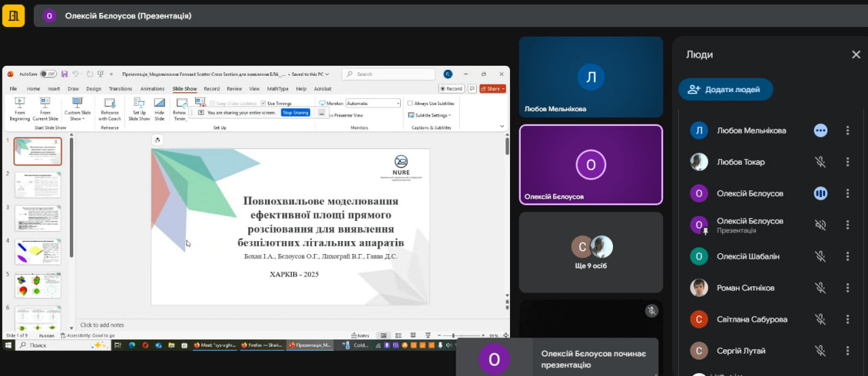Viewport: 868px width, 376px height.
Task: Click muted mic icon next to Роман Ситніков
Action: (x=820, y=288)
